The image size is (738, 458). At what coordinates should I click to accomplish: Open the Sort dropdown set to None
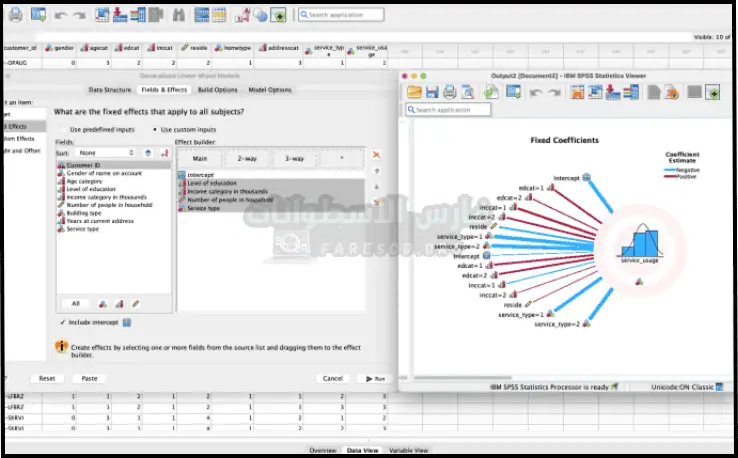[110, 152]
